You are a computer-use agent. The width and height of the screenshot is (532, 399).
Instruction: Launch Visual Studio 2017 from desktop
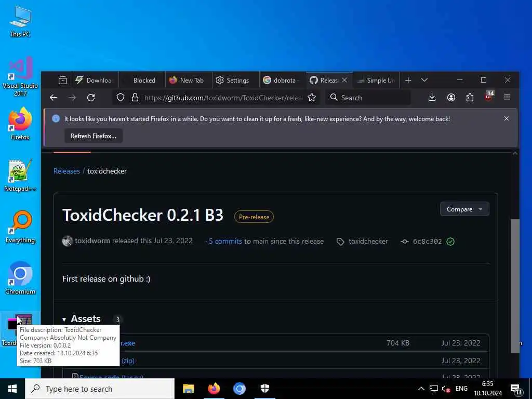coord(20,77)
